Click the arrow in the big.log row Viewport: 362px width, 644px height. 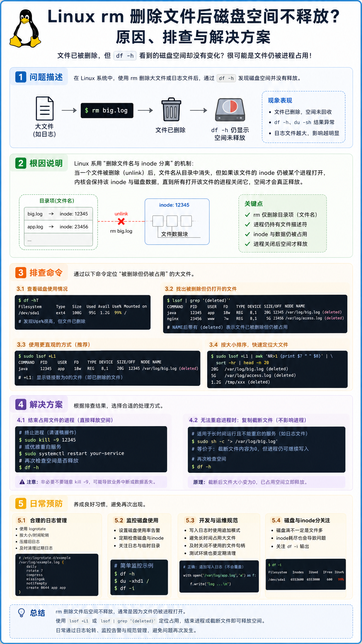click(51, 214)
